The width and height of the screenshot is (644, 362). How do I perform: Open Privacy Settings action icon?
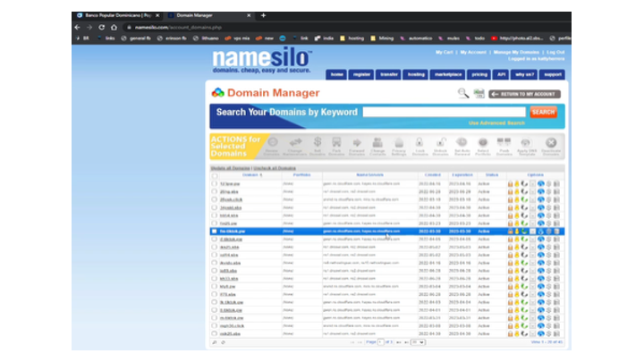pyautogui.click(x=399, y=143)
